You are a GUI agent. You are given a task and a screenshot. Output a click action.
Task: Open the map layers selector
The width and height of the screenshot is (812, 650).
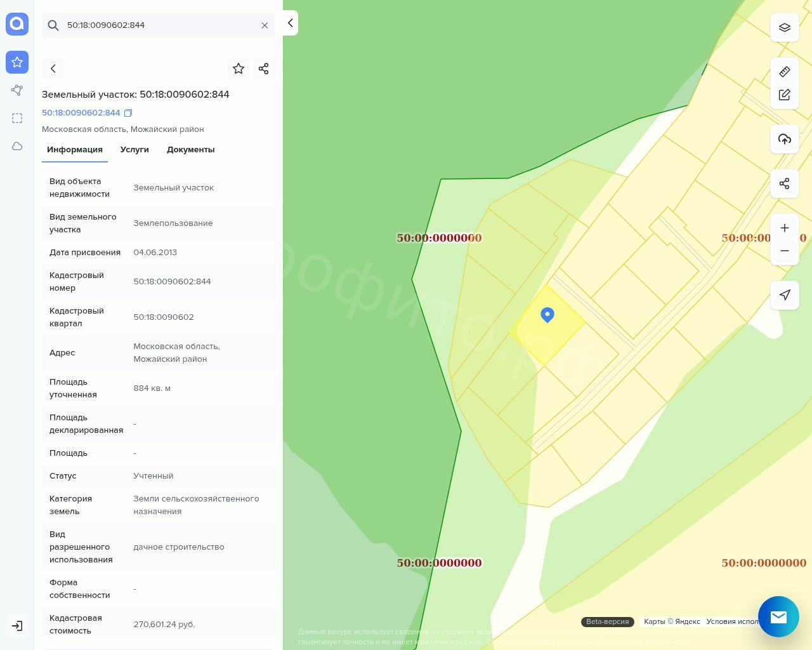[x=785, y=28]
